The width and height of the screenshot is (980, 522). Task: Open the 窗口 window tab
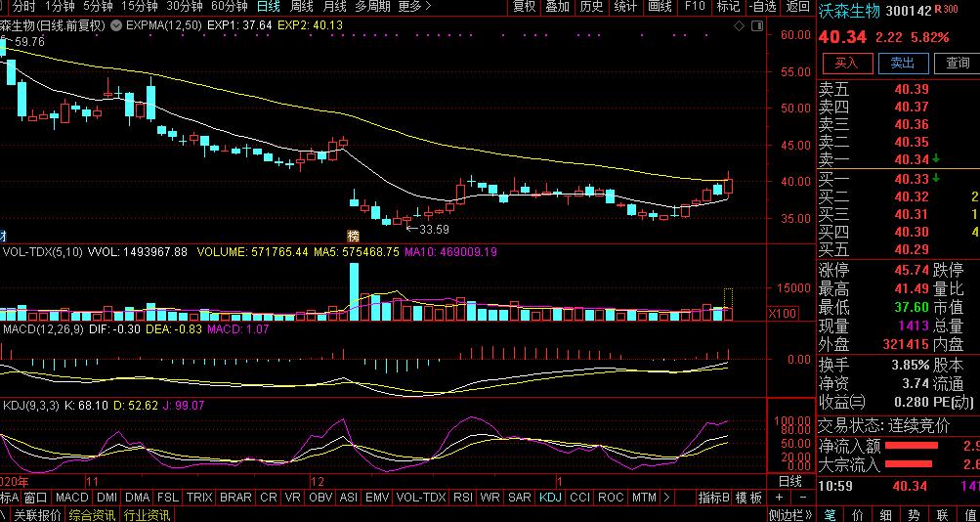(x=36, y=498)
